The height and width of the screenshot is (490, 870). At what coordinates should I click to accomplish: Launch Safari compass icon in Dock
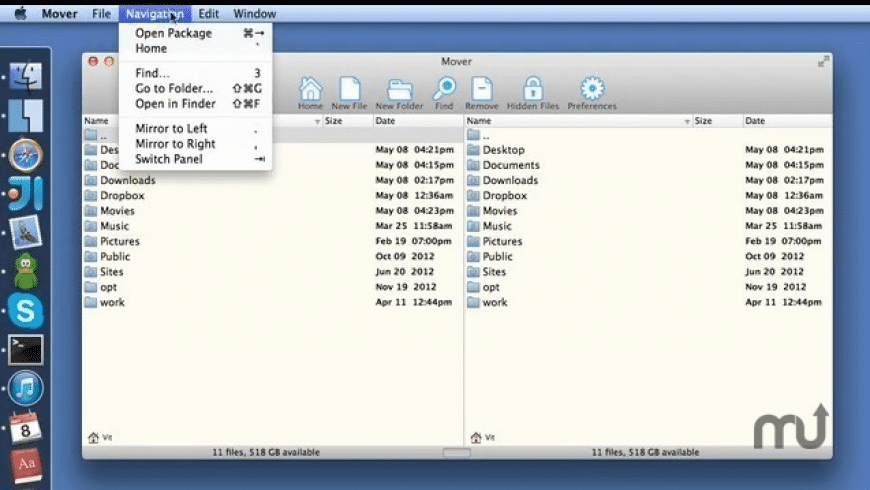coord(26,155)
